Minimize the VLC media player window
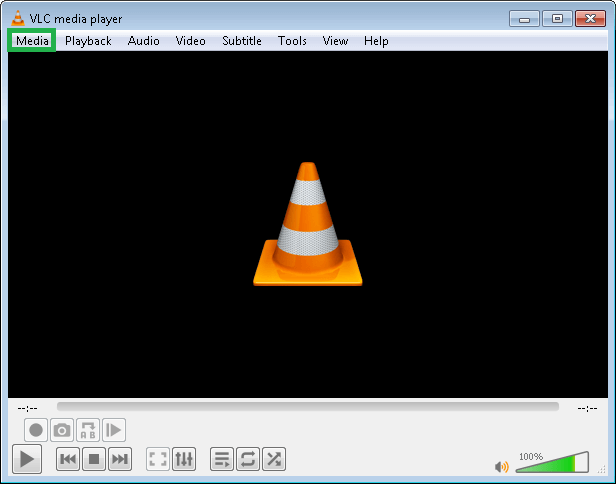This screenshot has height=484, width=616. (524, 18)
